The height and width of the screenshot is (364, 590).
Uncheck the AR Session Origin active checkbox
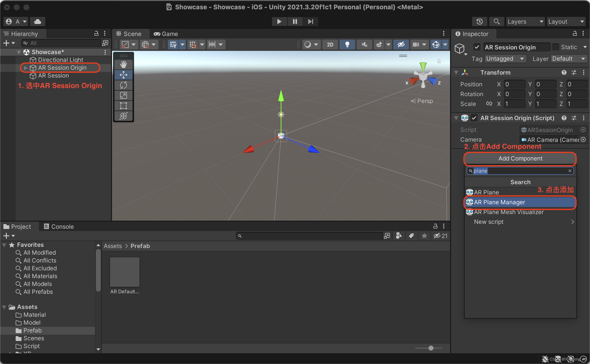pyautogui.click(x=477, y=47)
